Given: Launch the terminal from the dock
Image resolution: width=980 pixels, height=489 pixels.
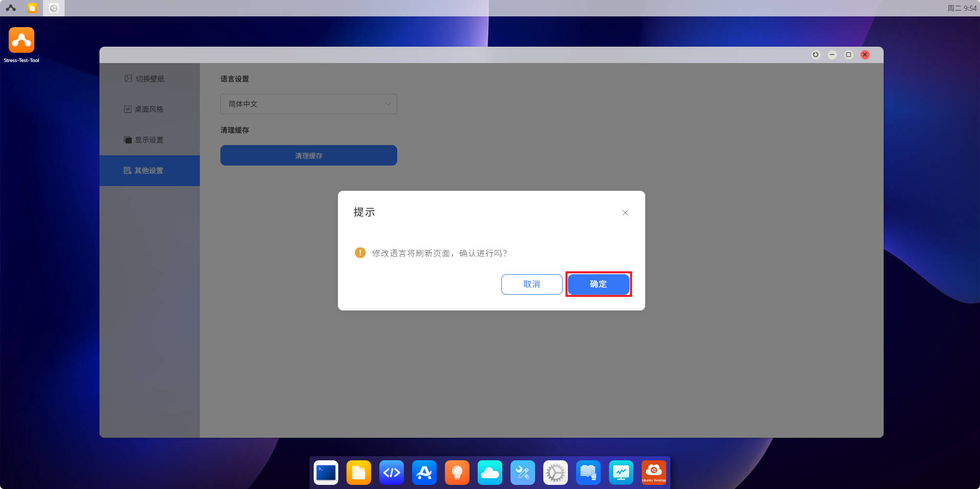Looking at the screenshot, I should pyautogui.click(x=326, y=472).
